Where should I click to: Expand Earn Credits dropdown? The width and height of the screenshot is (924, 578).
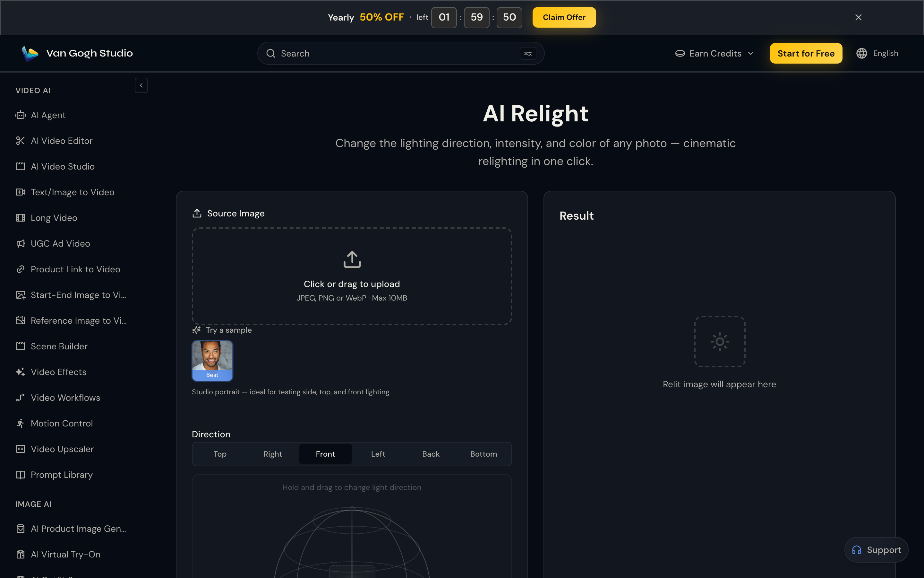[714, 54]
